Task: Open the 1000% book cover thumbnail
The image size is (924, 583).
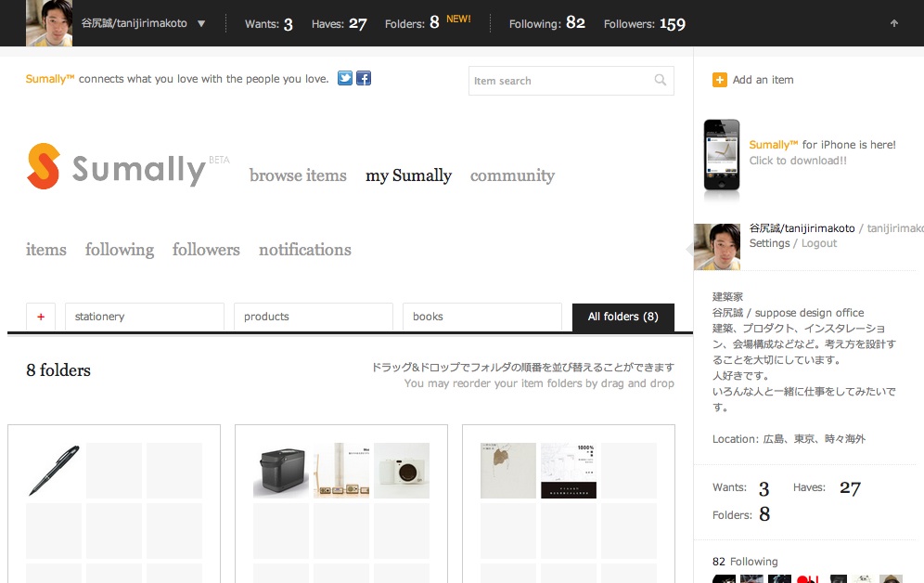Action: pyautogui.click(x=569, y=471)
